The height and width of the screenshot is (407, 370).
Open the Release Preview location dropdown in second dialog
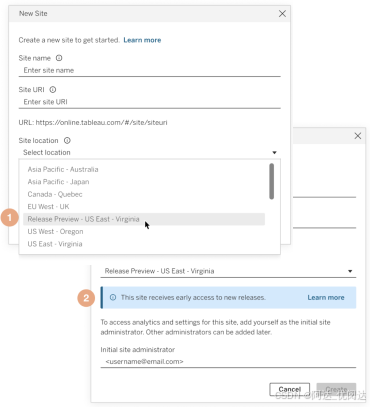(x=228, y=271)
